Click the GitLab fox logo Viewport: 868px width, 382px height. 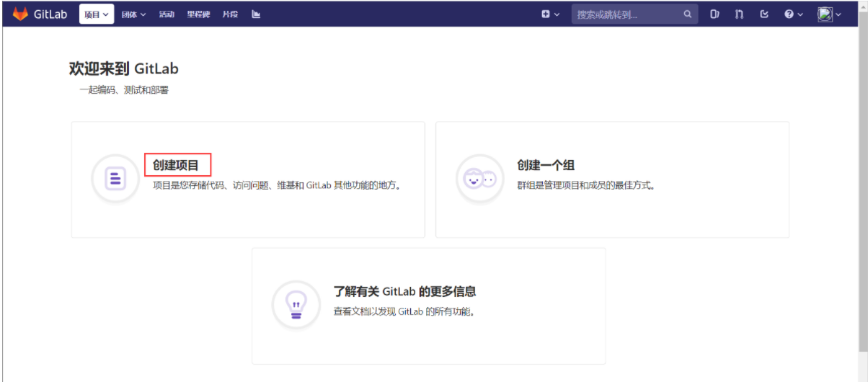(20, 14)
